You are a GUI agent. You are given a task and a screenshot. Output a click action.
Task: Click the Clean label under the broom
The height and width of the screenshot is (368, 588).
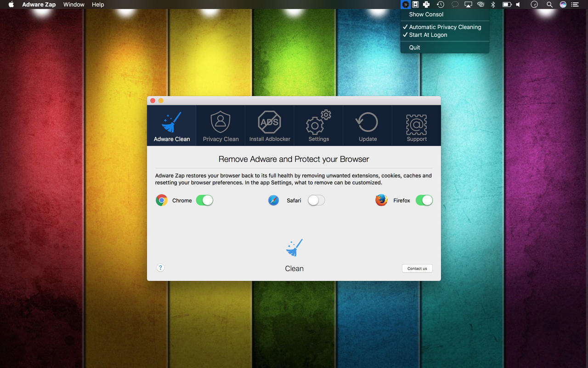[294, 269]
